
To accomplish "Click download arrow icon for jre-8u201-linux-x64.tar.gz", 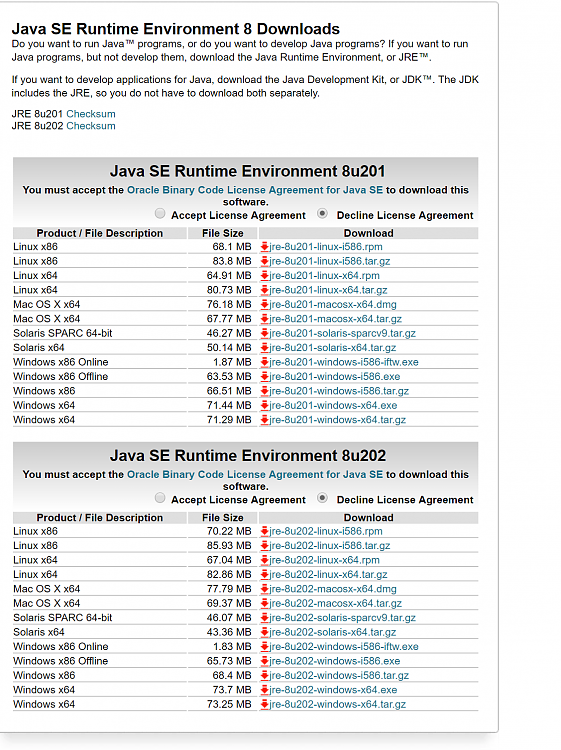I will point(264,290).
